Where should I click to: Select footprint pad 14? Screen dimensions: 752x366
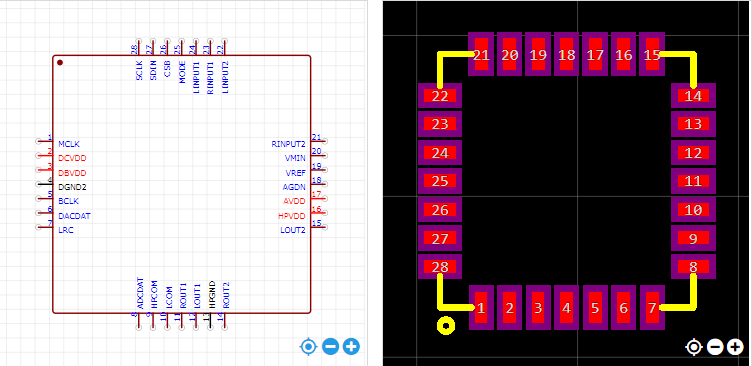[693, 95]
